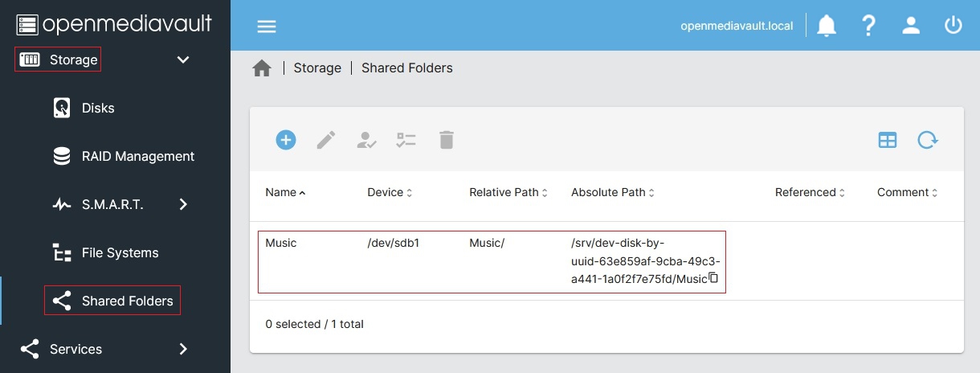Collapse the Storage menu section
Screen dimensions: 980x373
pos(183,59)
